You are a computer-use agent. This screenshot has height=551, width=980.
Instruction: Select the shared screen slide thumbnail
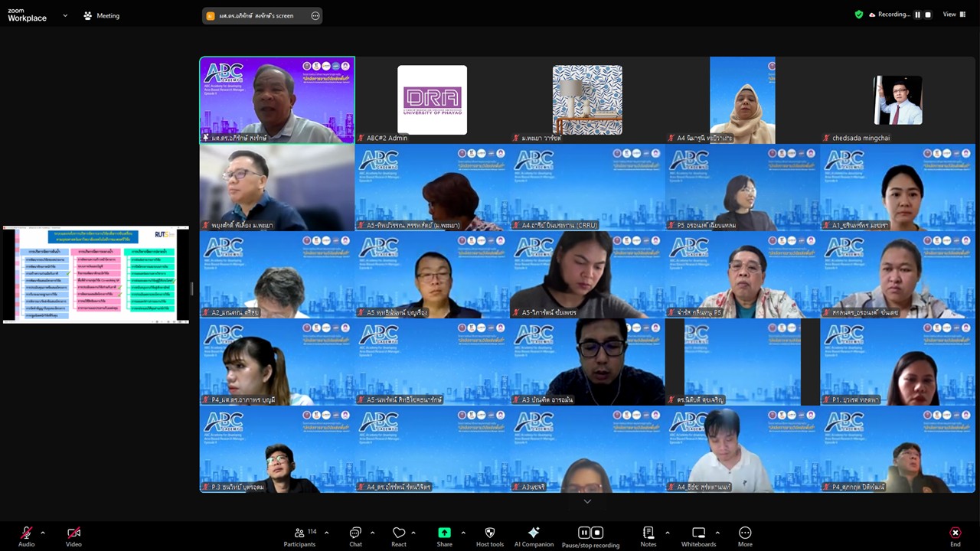pyautogui.click(x=96, y=274)
